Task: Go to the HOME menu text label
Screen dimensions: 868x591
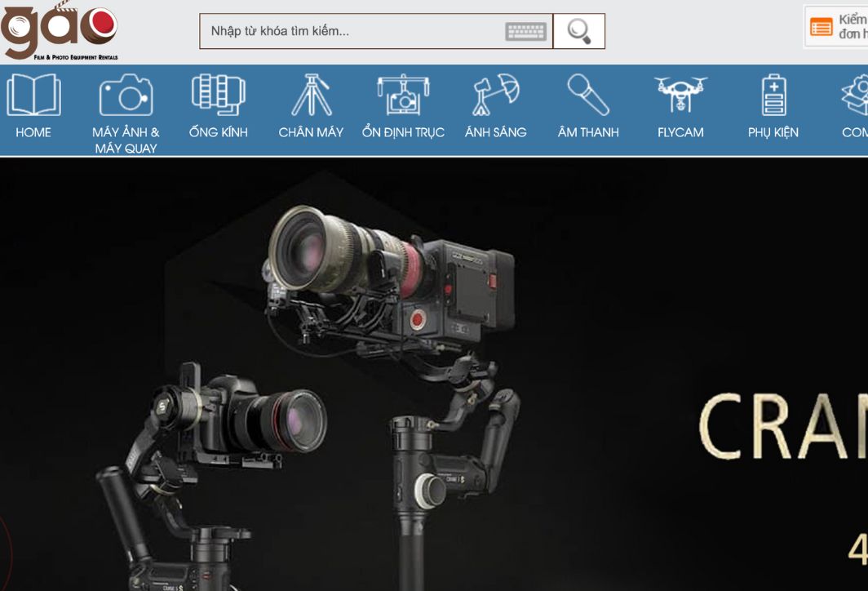Action: pos(33,132)
